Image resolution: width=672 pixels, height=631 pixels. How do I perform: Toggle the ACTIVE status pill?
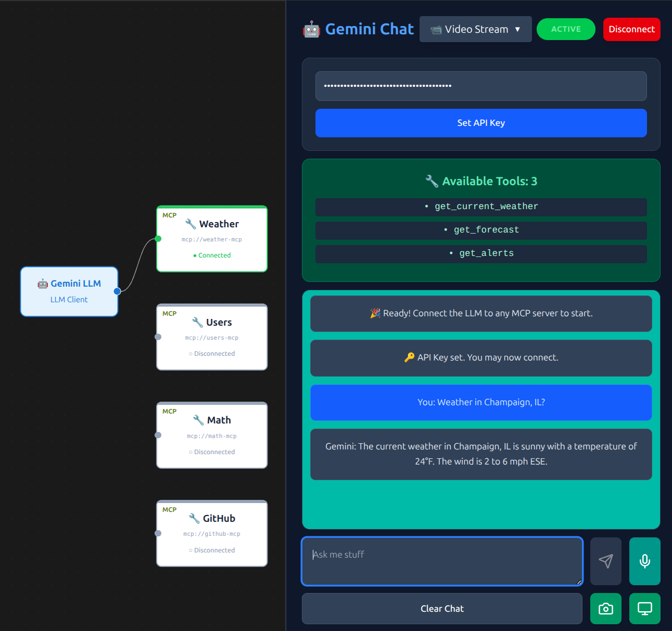[x=565, y=29]
